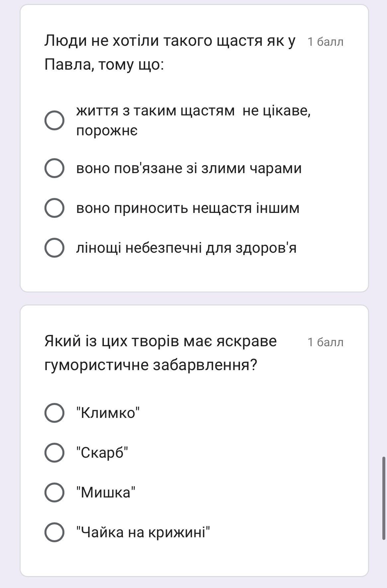The image size is (387, 588).
Task: Pick the "Мишка" radio button
Action: coord(54,492)
